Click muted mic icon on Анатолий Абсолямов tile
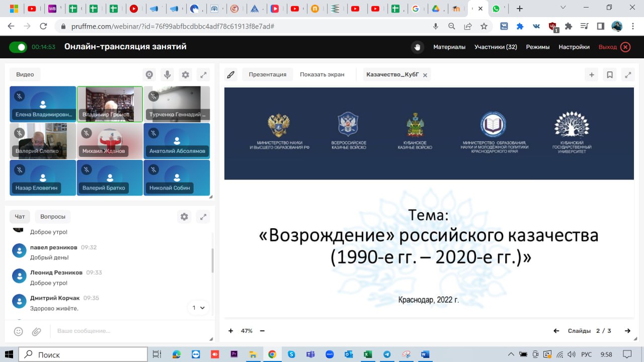This screenshot has width=644, height=362. 153,133
